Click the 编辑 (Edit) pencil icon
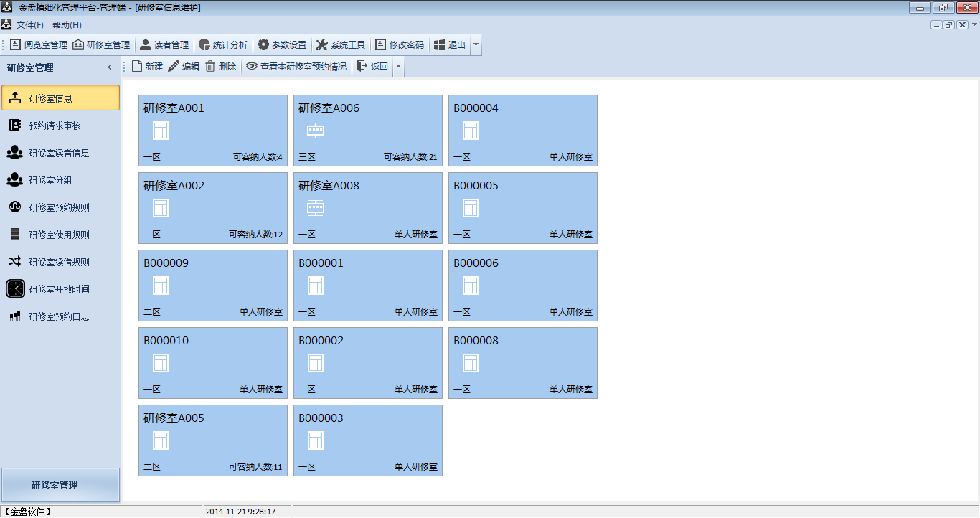Image resolution: width=980 pixels, height=518 pixels. pyautogui.click(x=174, y=67)
